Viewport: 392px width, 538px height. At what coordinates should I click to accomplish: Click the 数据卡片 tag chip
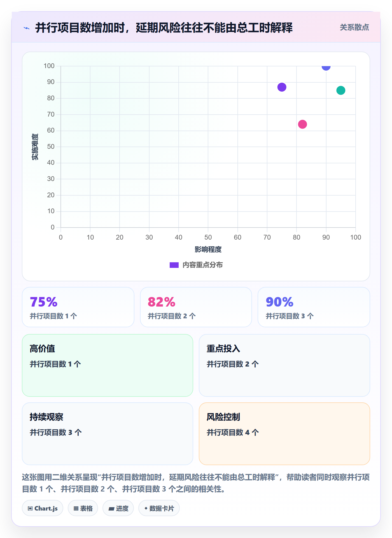(159, 508)
